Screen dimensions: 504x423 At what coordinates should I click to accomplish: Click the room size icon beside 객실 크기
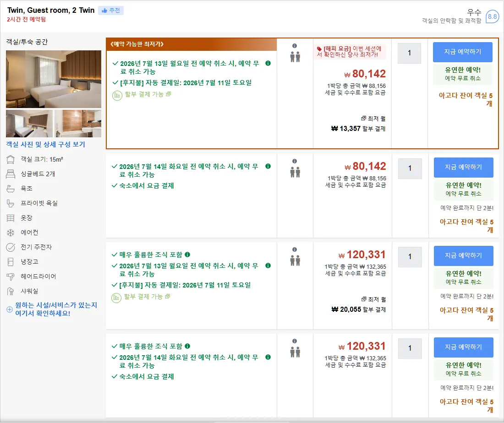[11, 159]
